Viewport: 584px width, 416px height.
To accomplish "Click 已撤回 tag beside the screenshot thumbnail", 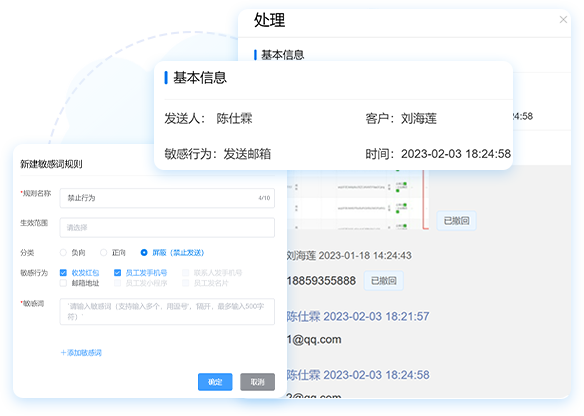I will [456, 221].
